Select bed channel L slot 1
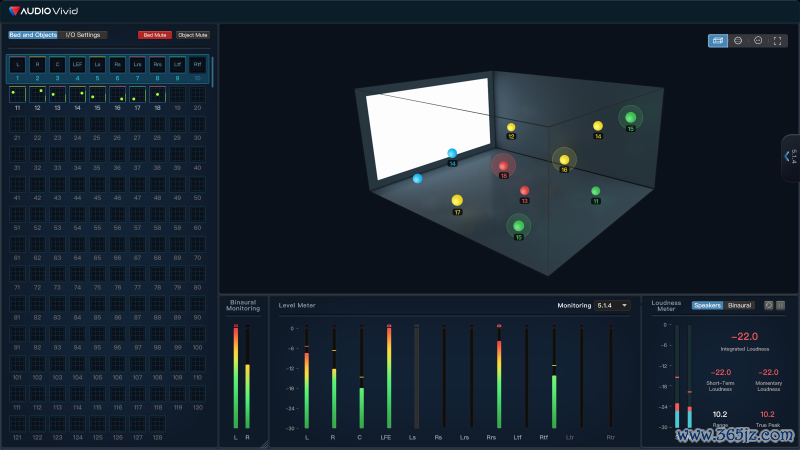Image resolution: width=800 pixels, height=450 pixels. [17, 65]
